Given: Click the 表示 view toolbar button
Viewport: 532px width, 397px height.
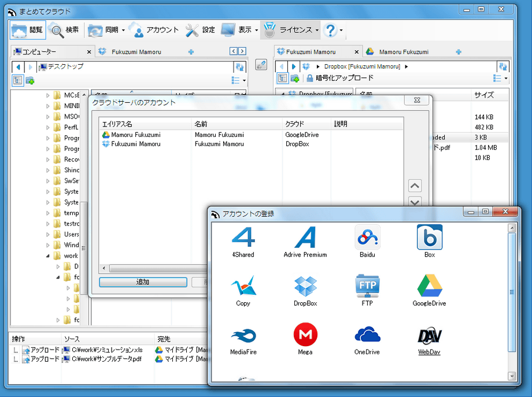Looking at the screenshot, I should [236, 30].
